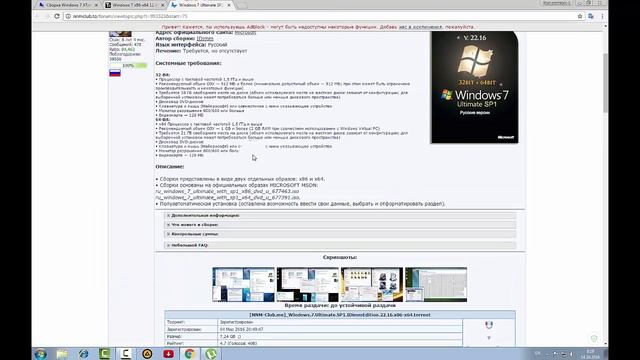Expand the 'Что нового в сборке' spoiler
The image size is (640, 360).
[340, 224]
